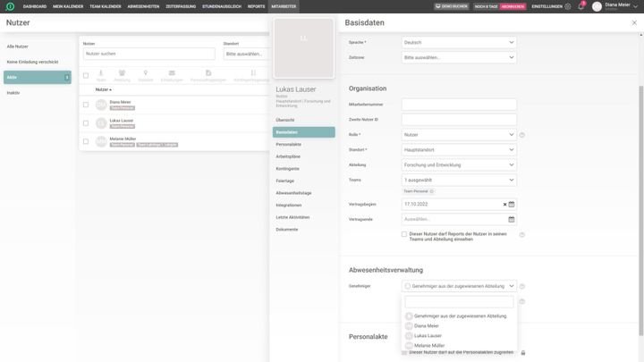This screenshot has width=644, height=362.
Task: Remove the Team-Personal tag under Teams
Action: click(431, 191)
